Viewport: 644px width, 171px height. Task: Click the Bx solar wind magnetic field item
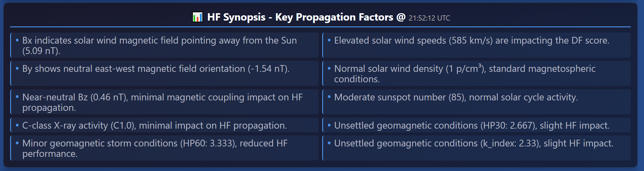coord(165,45)
